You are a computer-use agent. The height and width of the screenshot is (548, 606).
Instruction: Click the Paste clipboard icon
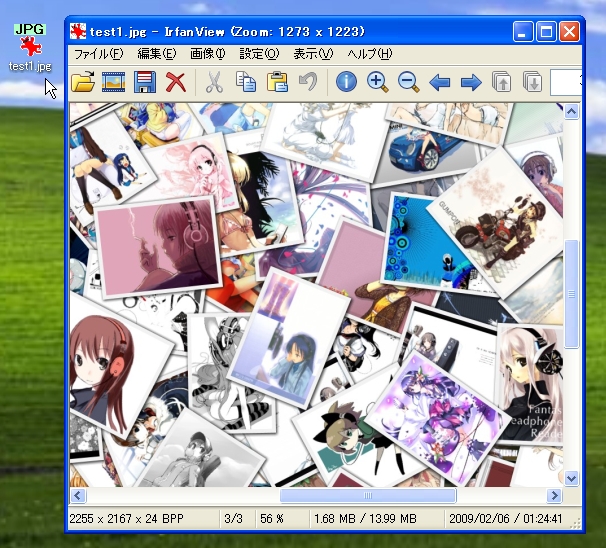click(x=277, y=82)
